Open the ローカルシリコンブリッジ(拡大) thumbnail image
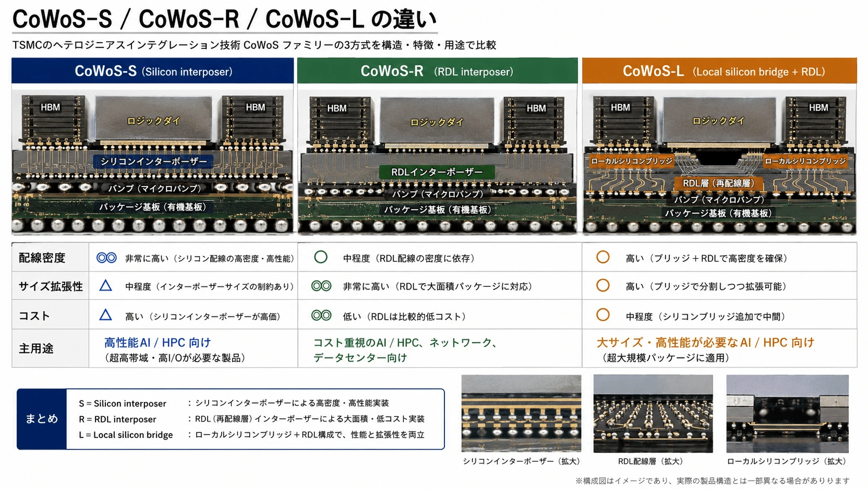868x489 pixels. click(x=788, y=413)
